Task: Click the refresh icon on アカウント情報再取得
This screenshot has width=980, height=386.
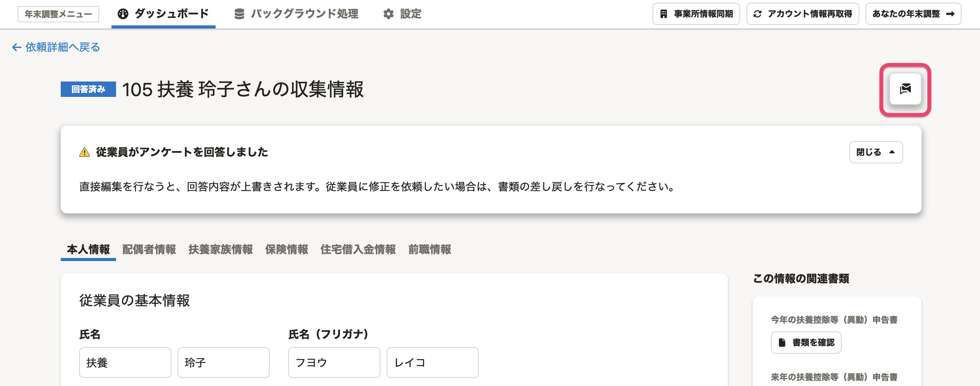Action: tap(757, 14)
